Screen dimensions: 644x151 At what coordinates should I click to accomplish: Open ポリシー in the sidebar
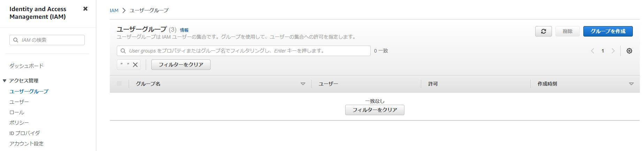pyautogui.click(x=19, y=123)
